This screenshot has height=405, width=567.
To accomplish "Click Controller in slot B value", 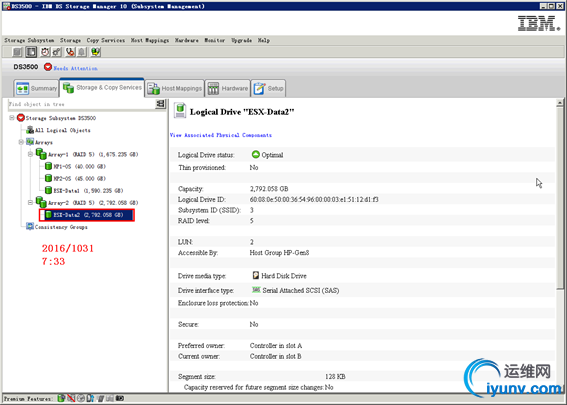I will click(x=276, y=356).
